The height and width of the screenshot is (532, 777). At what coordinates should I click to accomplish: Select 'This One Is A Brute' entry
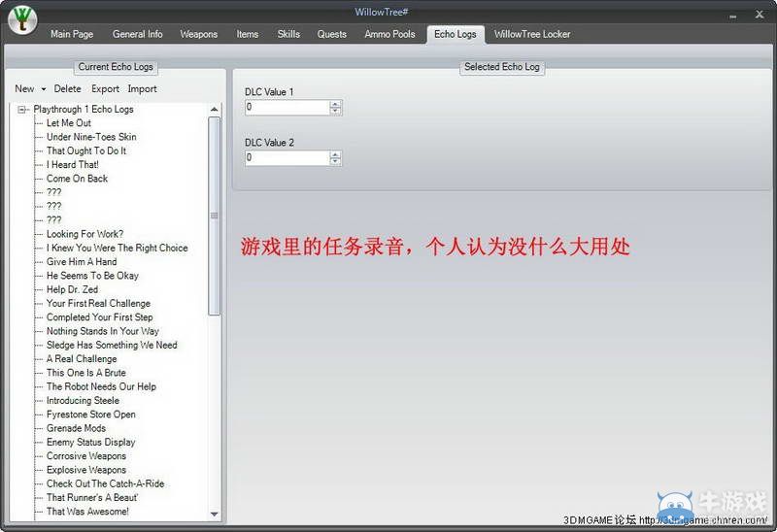tap(86, 373)
